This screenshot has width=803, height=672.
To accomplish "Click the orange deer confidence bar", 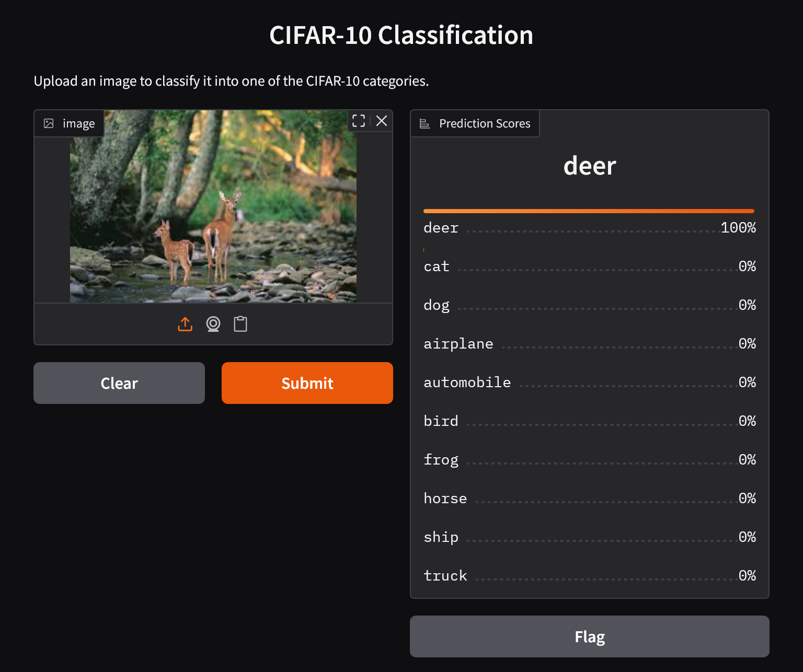I will pyautogui.click(x=589, y=211).
